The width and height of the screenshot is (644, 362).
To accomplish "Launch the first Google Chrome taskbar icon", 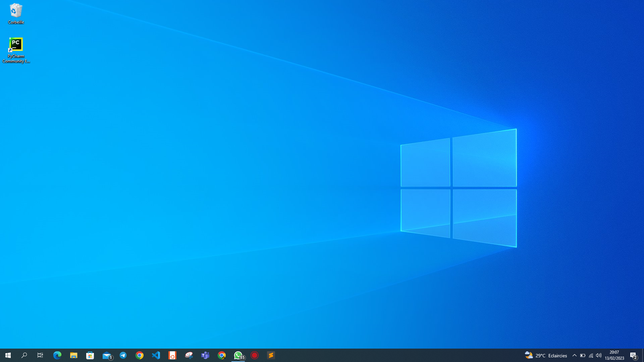I will (140, 355).
